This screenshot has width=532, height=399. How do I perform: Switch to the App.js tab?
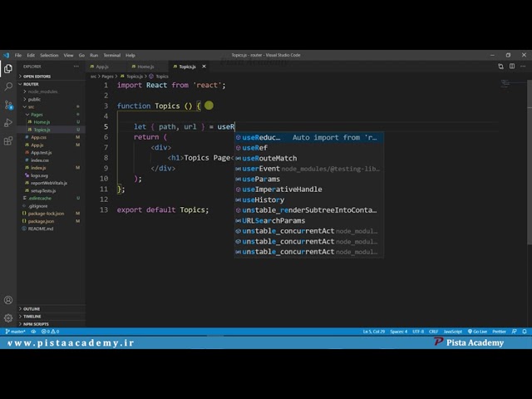(x=106, y=66)
